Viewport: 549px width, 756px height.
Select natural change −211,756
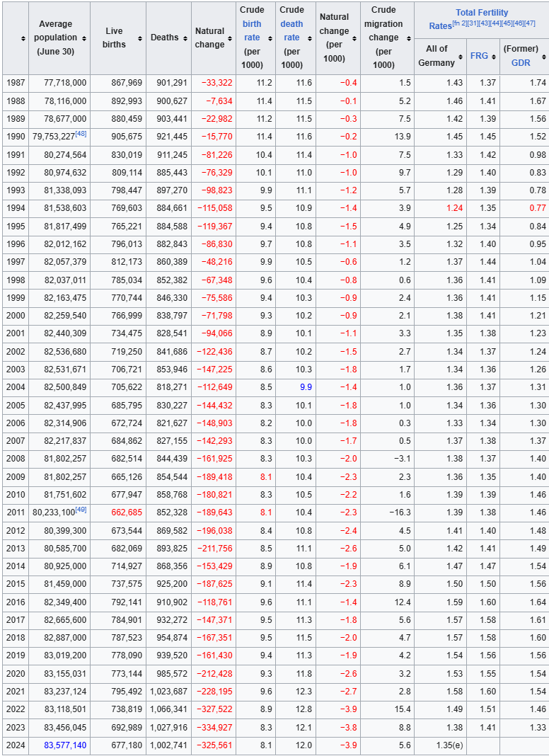click(x=214, y=549)
